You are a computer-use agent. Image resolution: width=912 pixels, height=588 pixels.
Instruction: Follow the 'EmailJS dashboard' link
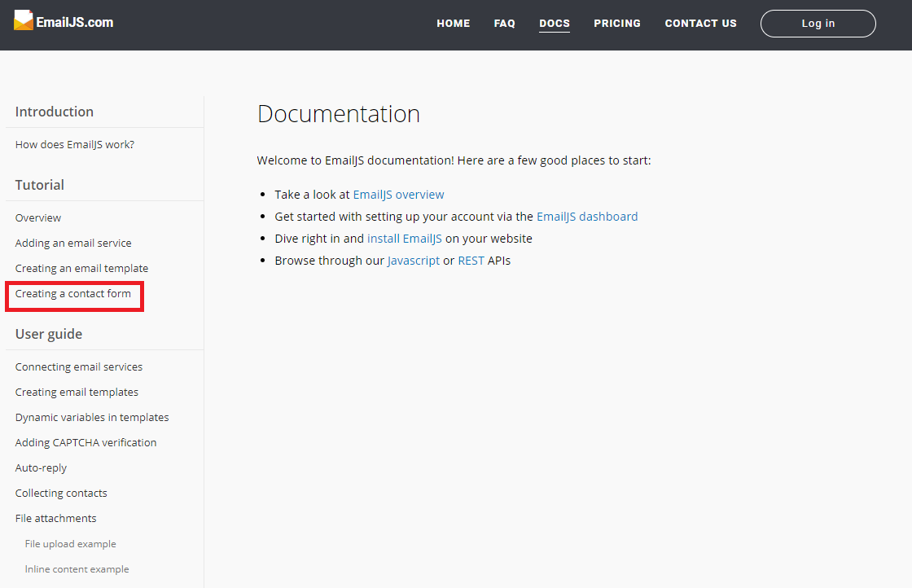(x=587, y=217)
